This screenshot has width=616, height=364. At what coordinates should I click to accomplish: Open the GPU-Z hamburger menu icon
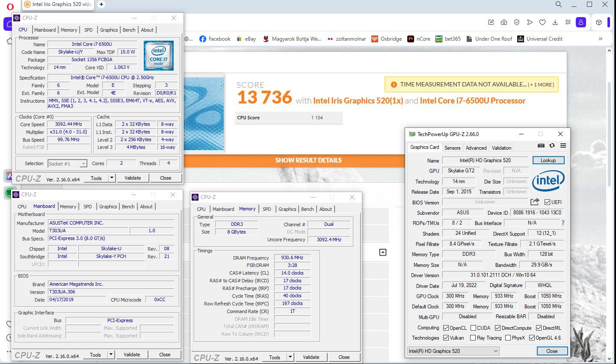click(563, 145)
